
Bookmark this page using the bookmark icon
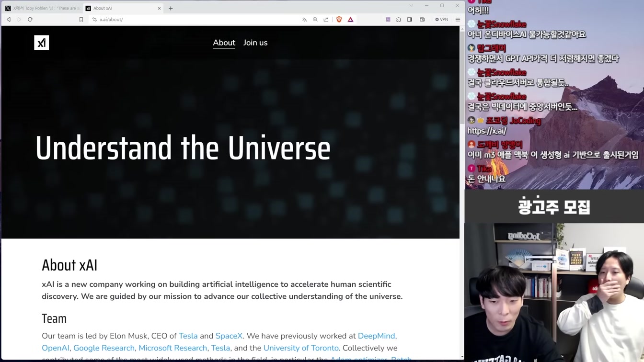click(81, 20)
